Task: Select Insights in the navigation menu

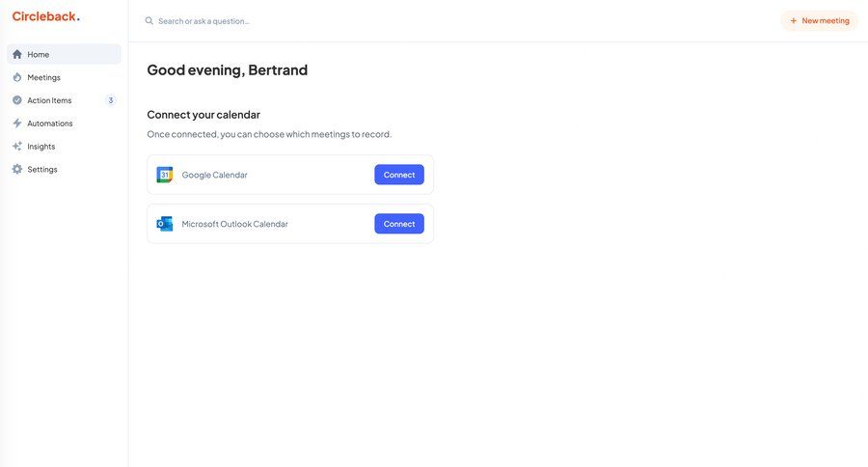Action: (41, 147)
